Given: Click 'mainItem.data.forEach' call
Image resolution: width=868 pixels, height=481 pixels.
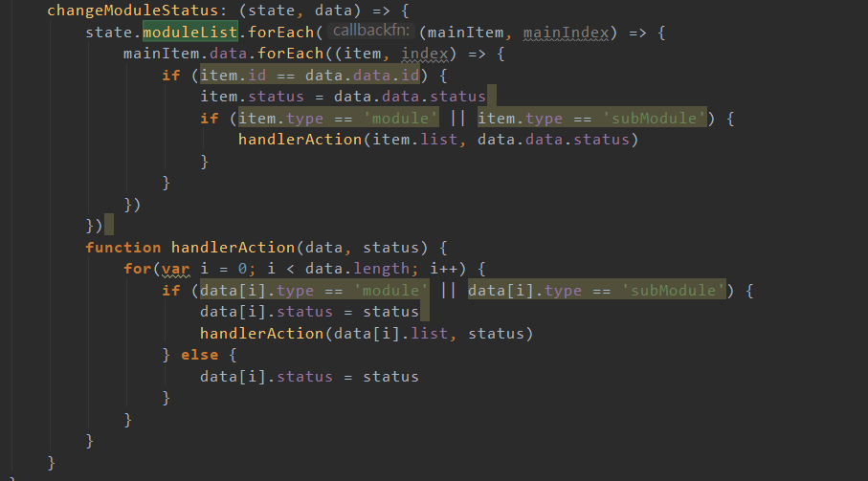Looking at the screenshot, I should [223, 54].
